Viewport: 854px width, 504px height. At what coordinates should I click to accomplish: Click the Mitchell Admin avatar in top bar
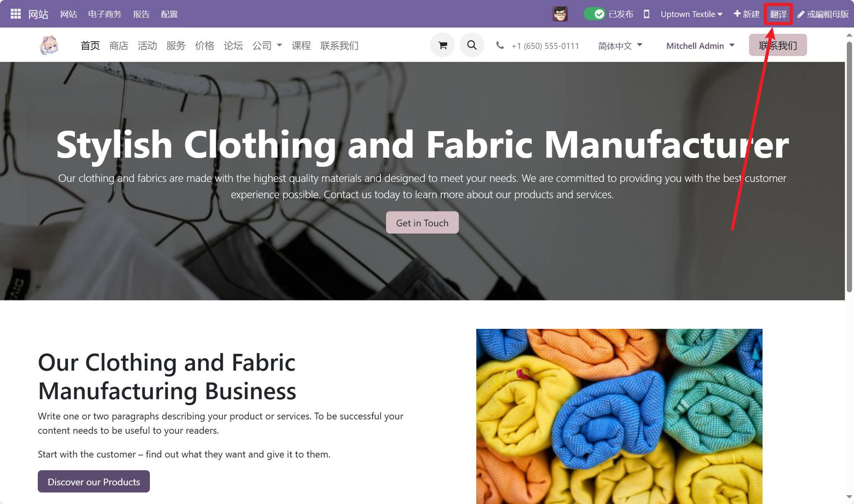pos(560,14)
